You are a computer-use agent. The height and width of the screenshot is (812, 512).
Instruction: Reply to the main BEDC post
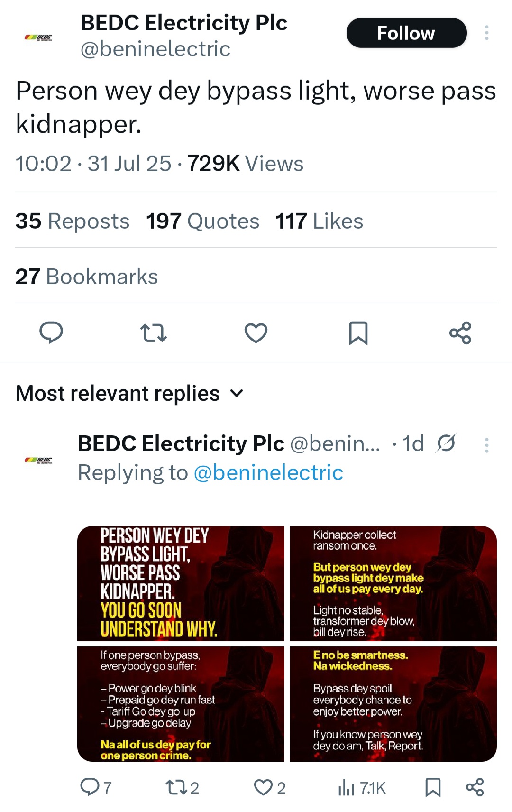(51, 332)
